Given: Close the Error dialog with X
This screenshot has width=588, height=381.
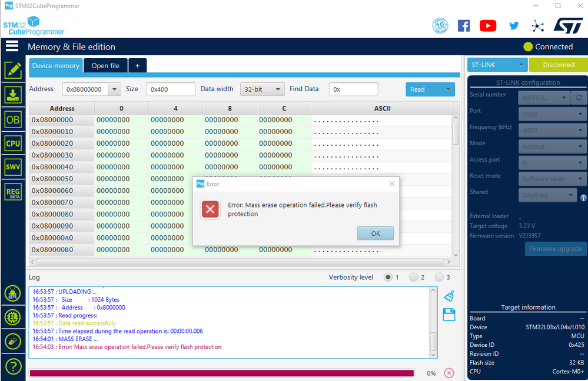Looking at the screenshot, I should 392,183.
